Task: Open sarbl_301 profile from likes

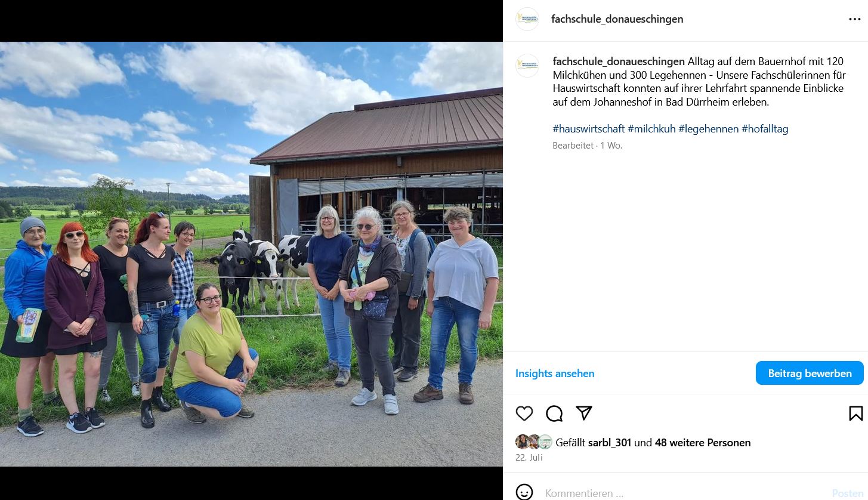Action: [x=610, y=443]
